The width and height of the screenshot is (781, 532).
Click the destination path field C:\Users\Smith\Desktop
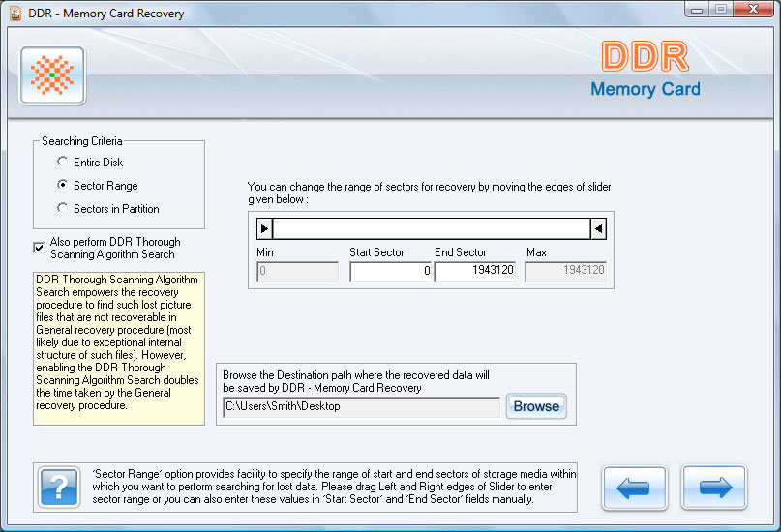pos(362,406)
